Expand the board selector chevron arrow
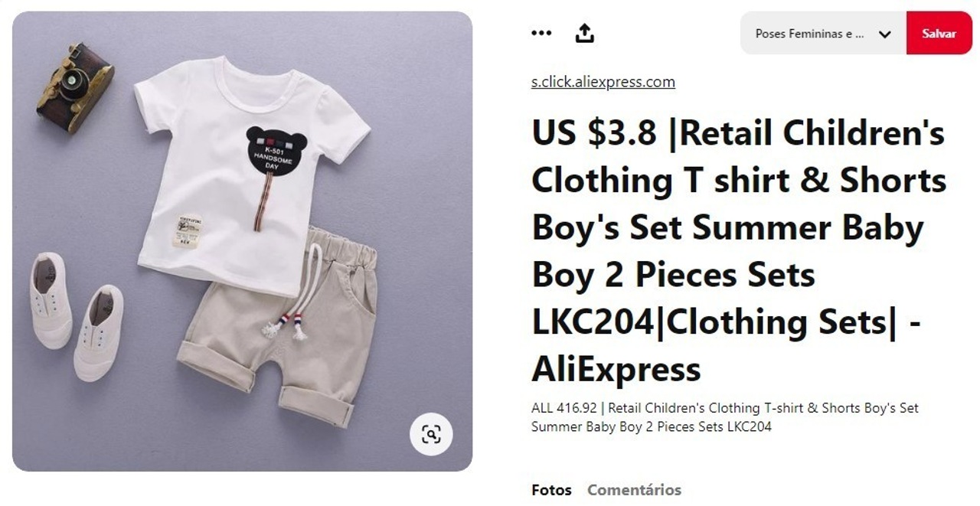Viewport: 980px width, 506px height. [x=885, y=34]
